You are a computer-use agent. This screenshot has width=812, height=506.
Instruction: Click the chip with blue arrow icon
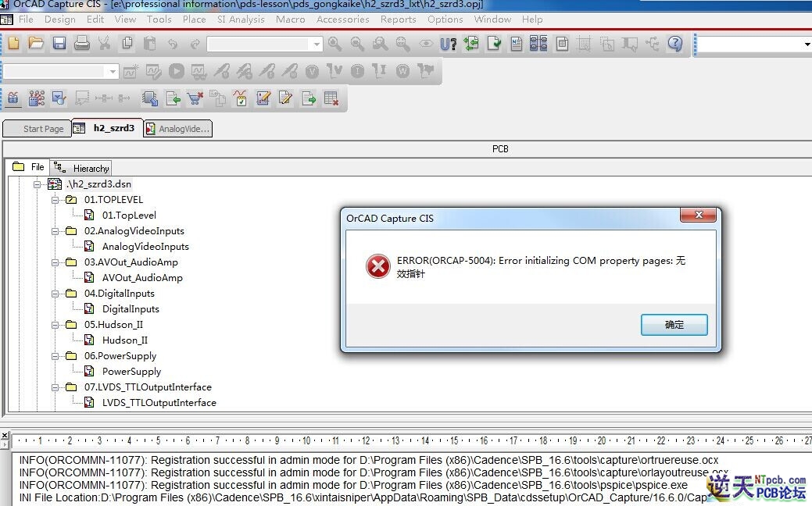tap(149, 98)
